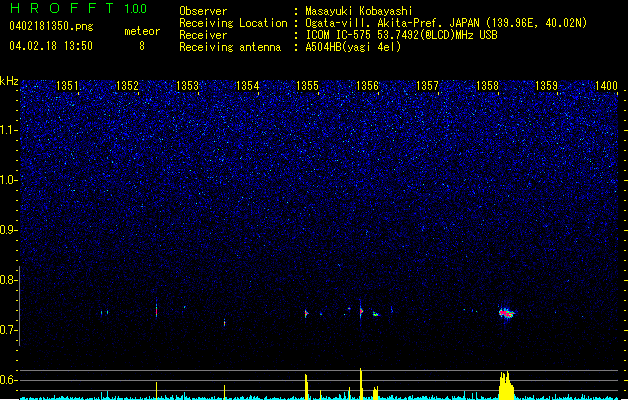The image size is (629, 400).
Task: Select receiver text ICOM IC-575 53.7492 MHz USB
Action: tap(402, 35)
